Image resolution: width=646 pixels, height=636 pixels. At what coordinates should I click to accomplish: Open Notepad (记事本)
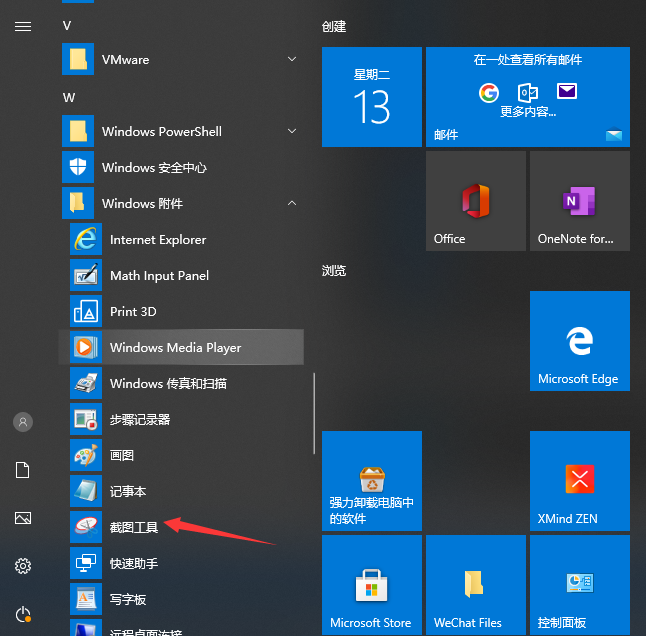click(128, 492)
